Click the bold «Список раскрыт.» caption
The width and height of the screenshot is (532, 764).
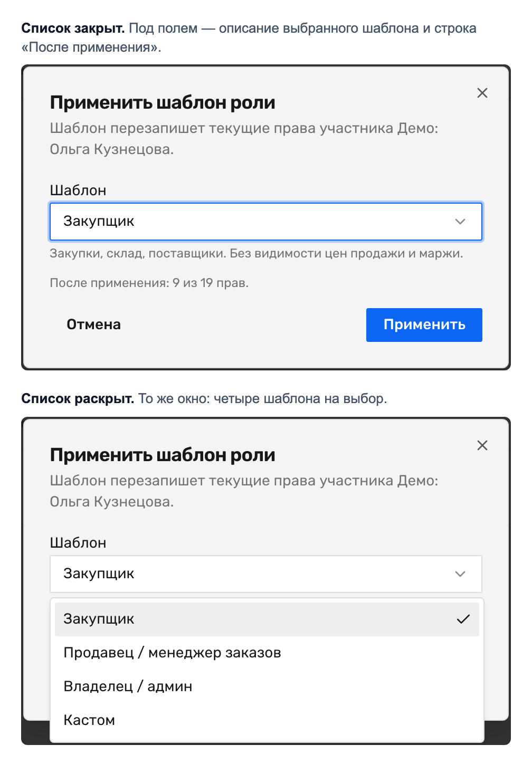click(78, 399)
